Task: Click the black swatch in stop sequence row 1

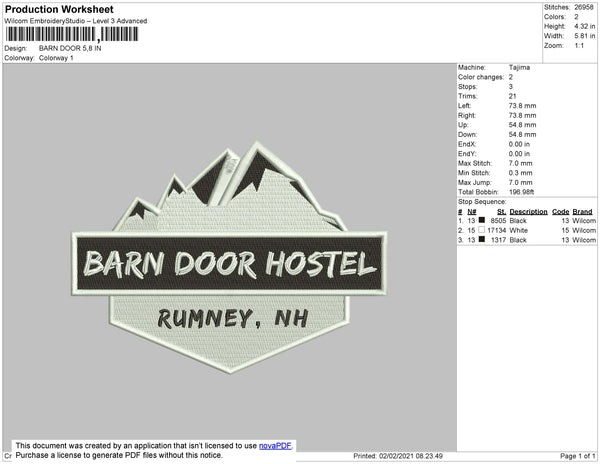Action: (x=482, y=220)
